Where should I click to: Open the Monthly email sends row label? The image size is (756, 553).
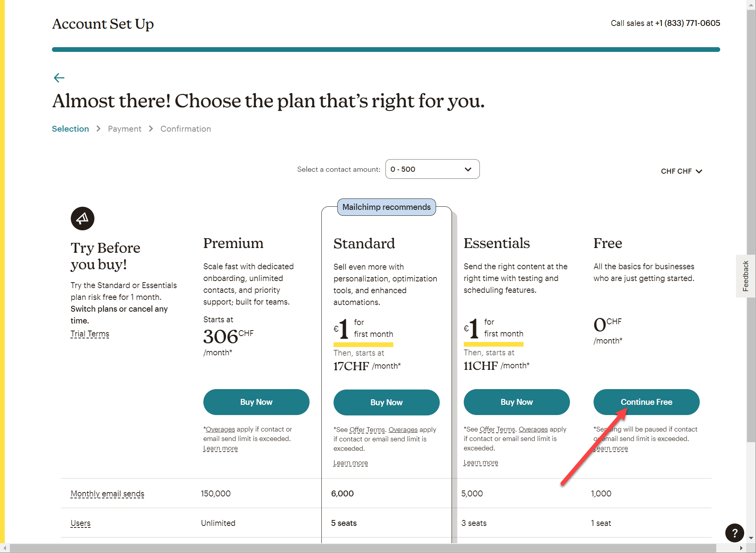107,494
